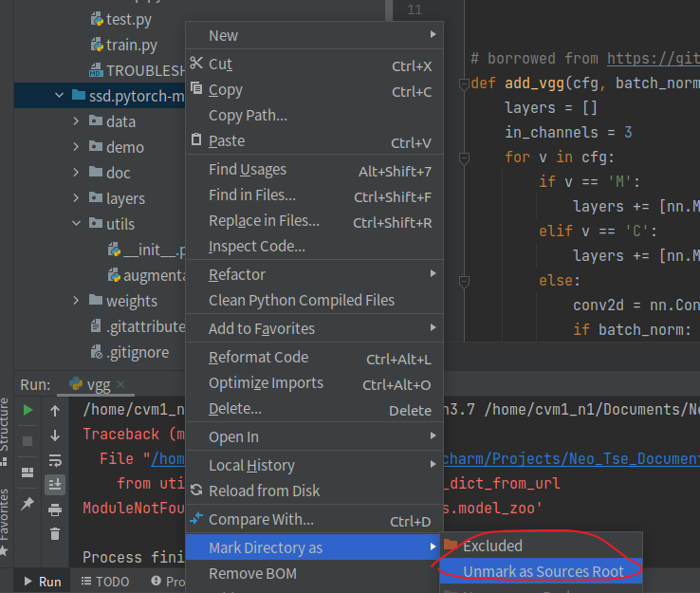Fold the for v in cfg loop

pyautogui.click(x=464, y=158)
